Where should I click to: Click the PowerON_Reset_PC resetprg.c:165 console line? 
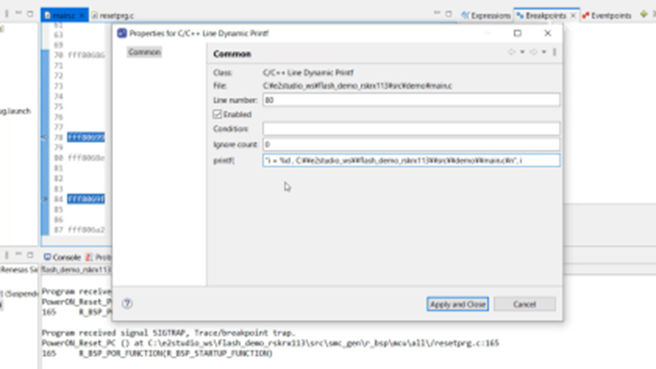(270, 343)
